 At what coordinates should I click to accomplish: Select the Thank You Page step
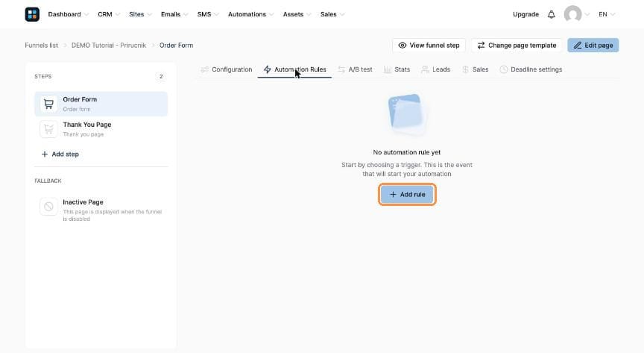101,129
